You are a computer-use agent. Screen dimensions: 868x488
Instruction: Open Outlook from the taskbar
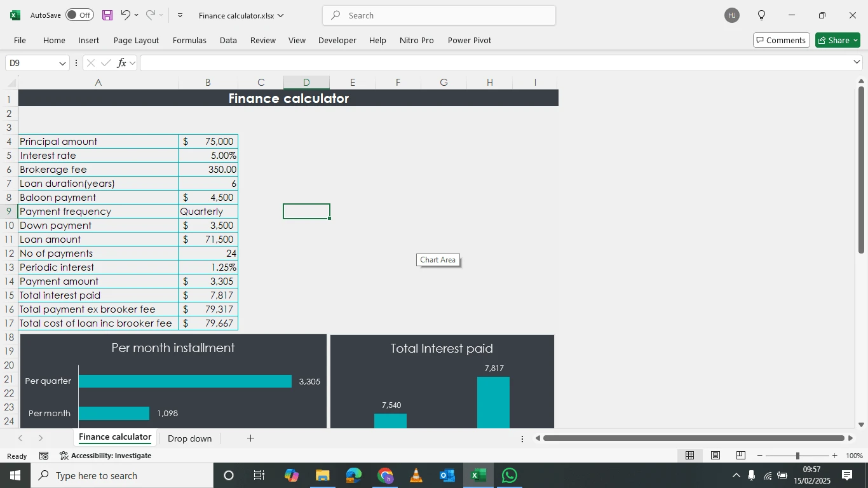pyautogui.click(x=447, y=475)
